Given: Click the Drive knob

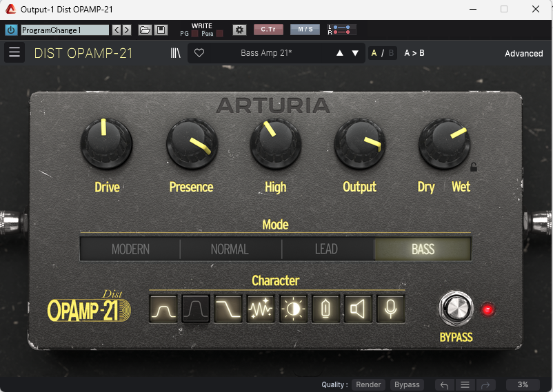Looking at the screenshot, I should [106, 143].
